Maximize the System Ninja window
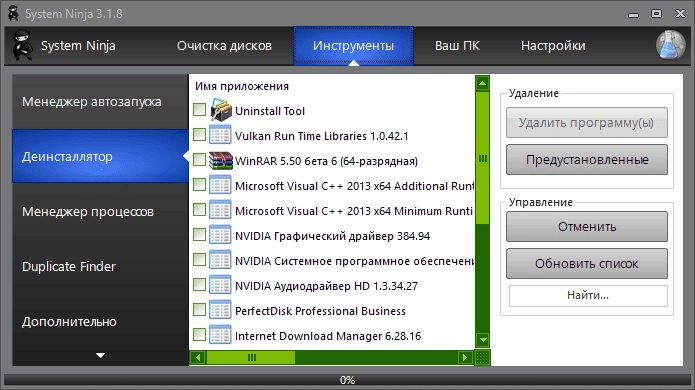 tap(656, 14)
